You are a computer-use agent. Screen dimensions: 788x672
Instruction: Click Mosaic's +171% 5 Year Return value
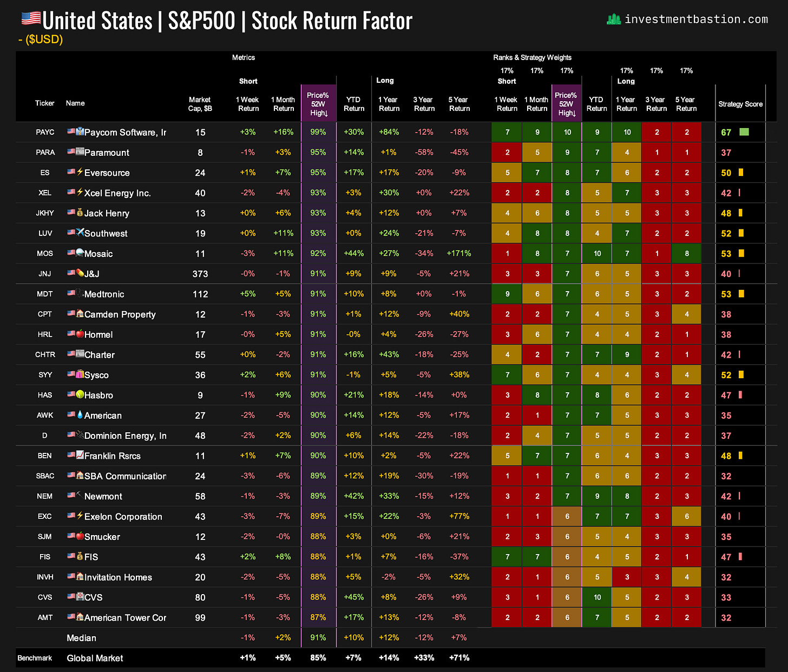[x=459, y=253]
